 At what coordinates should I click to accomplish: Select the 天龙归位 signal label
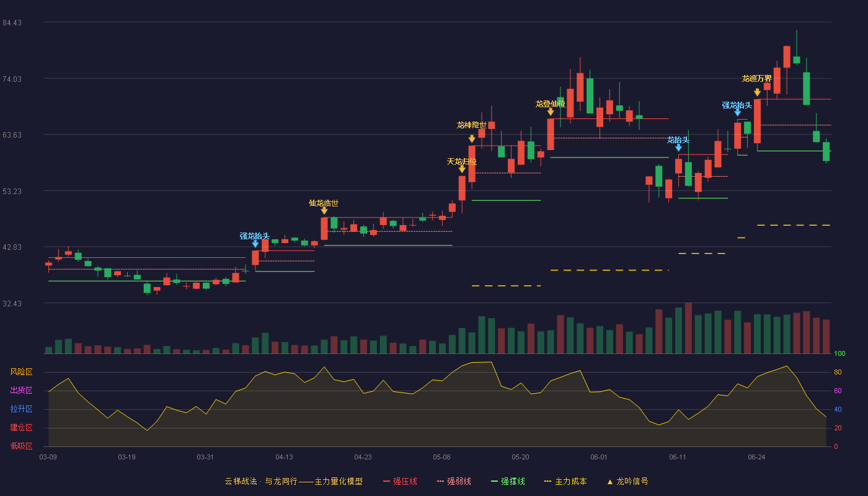(462, 161)
